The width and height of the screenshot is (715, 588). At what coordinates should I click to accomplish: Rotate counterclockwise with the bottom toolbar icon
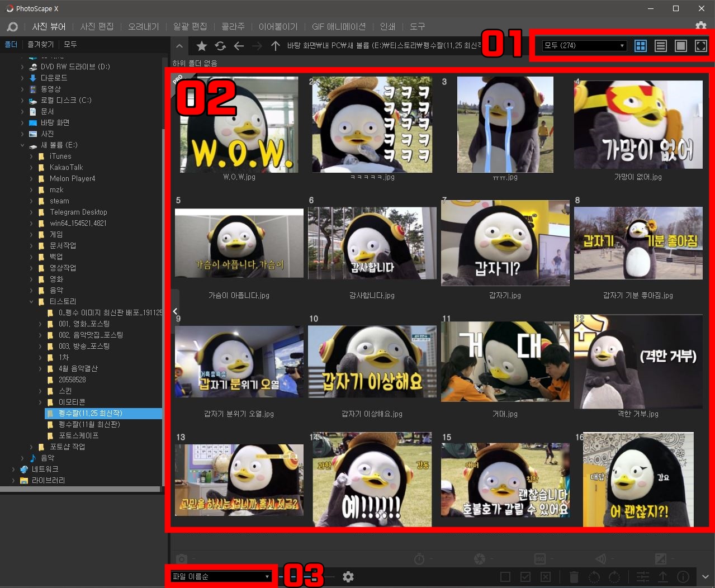coord(594,577)
